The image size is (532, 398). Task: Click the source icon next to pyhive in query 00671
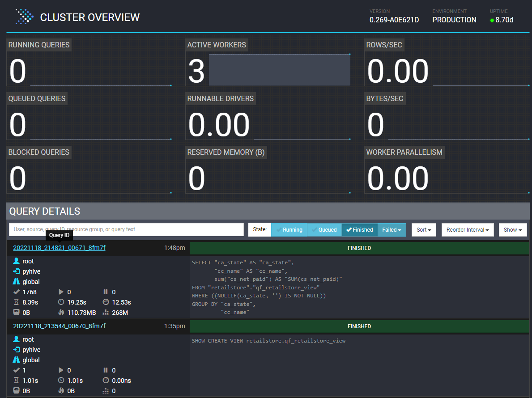(16, 271)
